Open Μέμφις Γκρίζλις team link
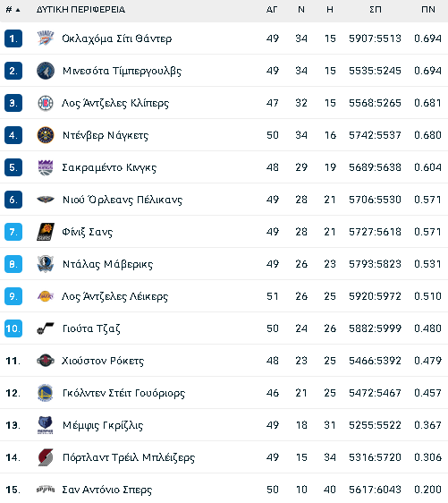The width and height of the screenshot is (448, 503). click(103, 425)
